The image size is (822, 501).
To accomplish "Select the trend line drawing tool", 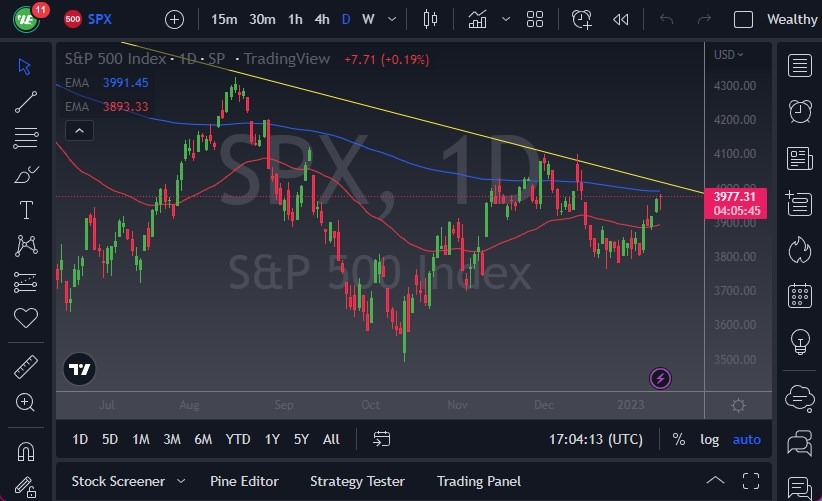I will (27, 100).
